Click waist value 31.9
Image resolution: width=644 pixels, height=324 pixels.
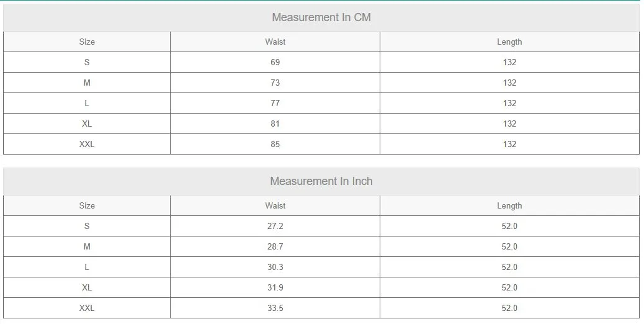(275, 287)
